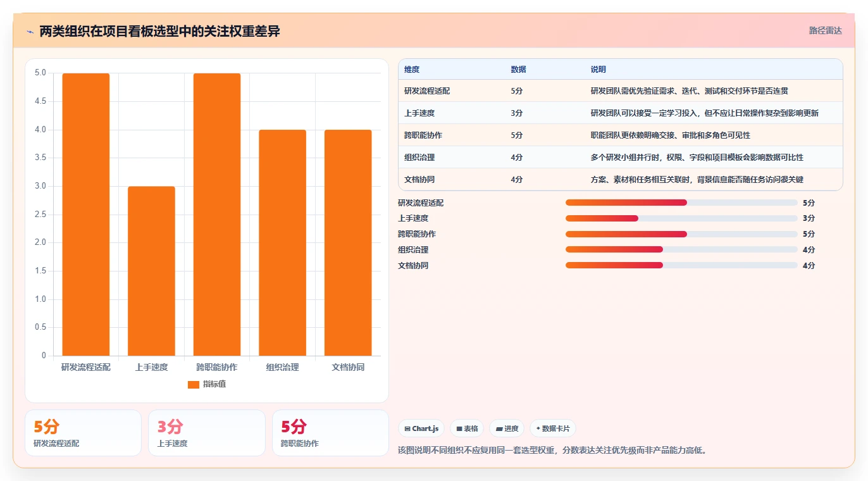The image size is (868, 481).
Task: Click the page title 两类组织在项目看板选型中的关注权重差异
Action: 159,32
